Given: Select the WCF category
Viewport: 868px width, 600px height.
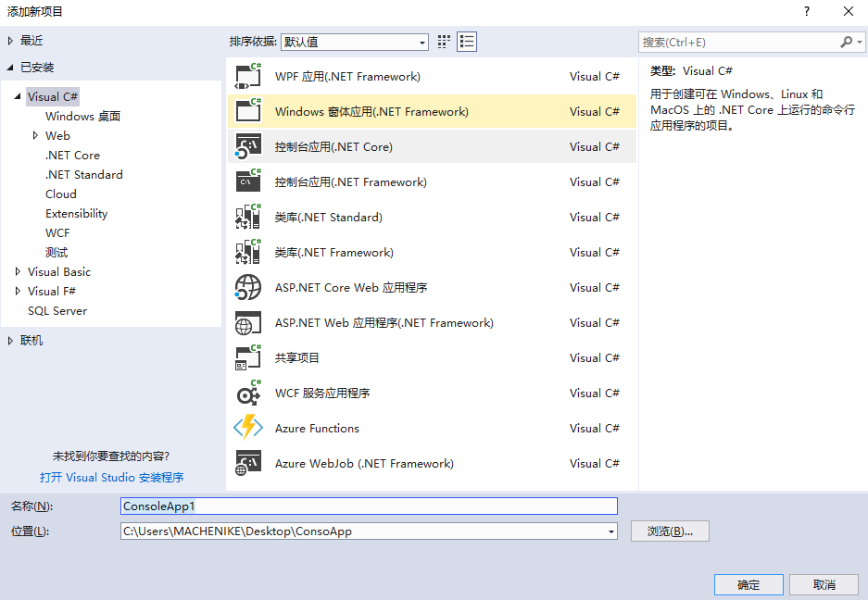Looking at the screenshot, I should [57, 233].
